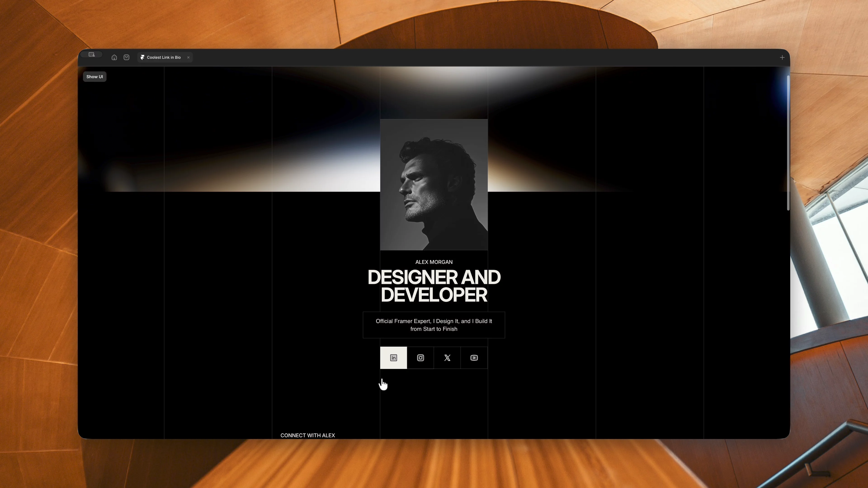Click the Official Framer Expert description box
868x488 pixels.
[434, 325]
